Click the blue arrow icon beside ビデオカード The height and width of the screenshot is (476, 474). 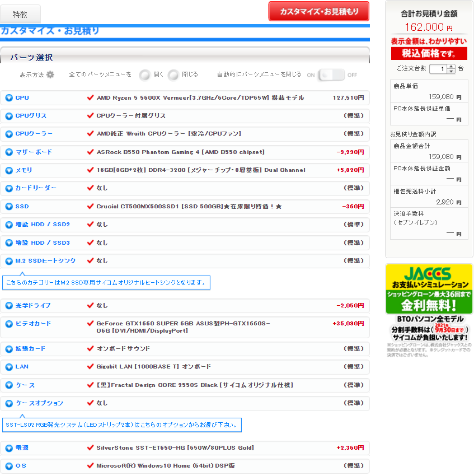[9, 324]
